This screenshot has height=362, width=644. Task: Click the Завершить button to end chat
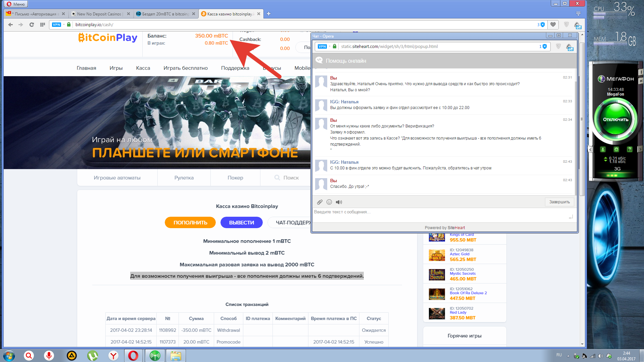tap(559, 202)
